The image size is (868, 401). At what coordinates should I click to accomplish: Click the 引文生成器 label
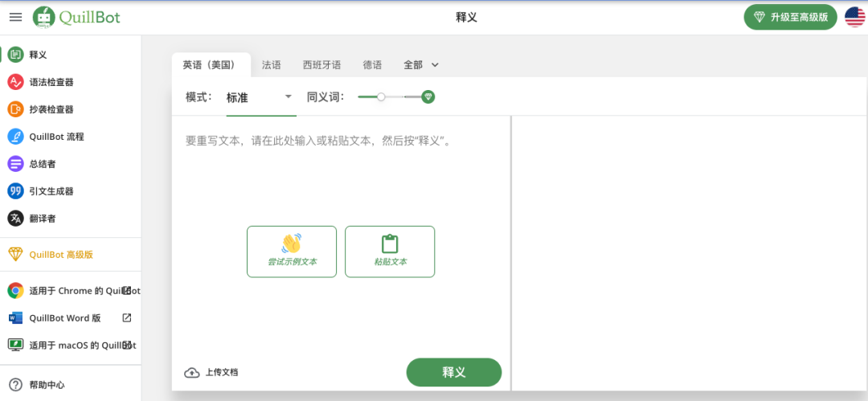tap(51, 191)
